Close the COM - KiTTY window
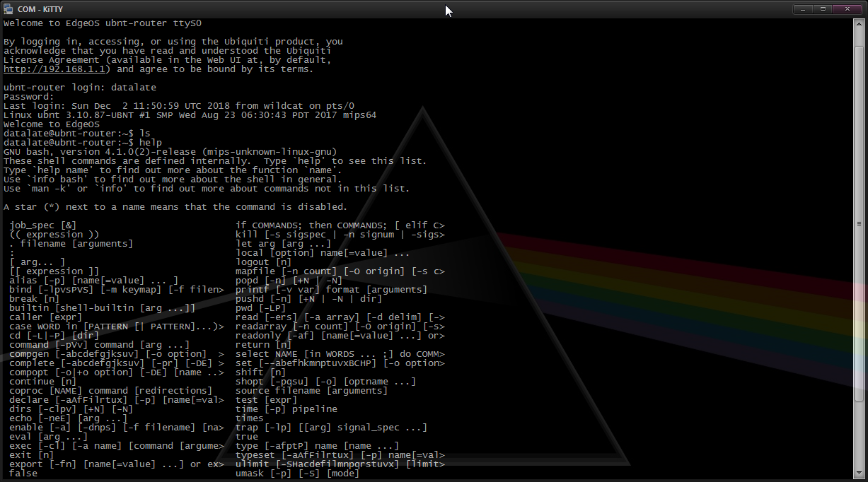The image size is (868, 482). coord(847,8)
